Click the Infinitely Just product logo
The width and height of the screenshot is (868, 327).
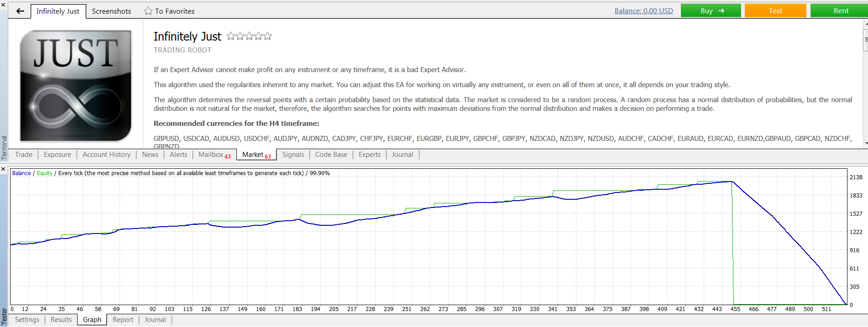pyautogui.click(x=76, y=86)
